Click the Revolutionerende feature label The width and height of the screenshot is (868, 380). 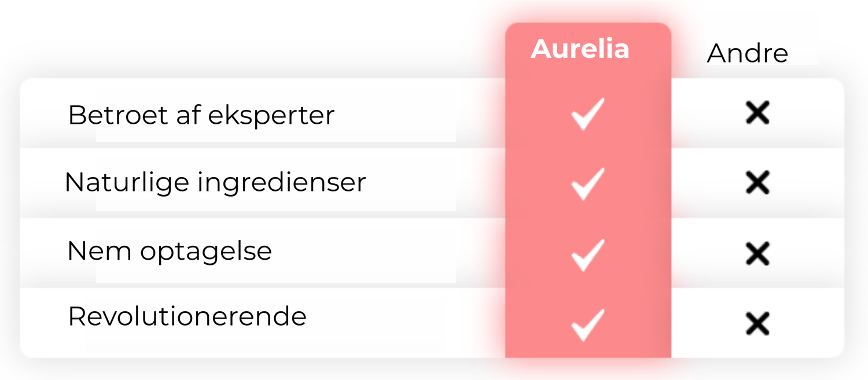(x=186, y=316)
